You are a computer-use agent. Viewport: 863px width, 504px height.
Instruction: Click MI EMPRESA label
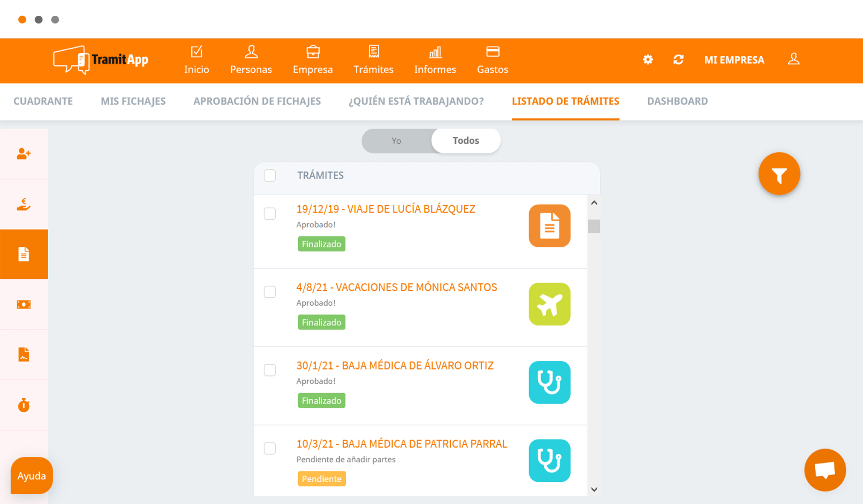coord(734,60)
